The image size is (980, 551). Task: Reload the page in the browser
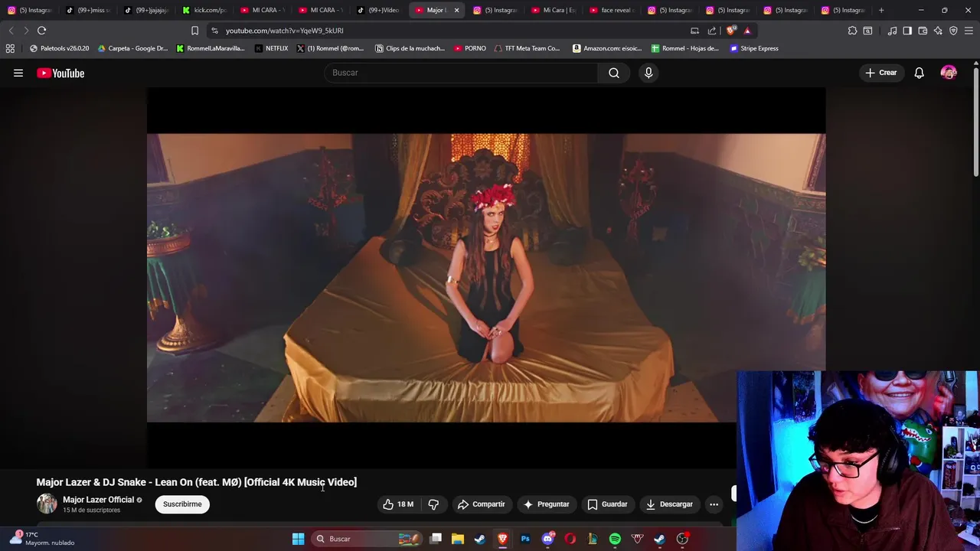pyautogui.click(x=41, y=31)
